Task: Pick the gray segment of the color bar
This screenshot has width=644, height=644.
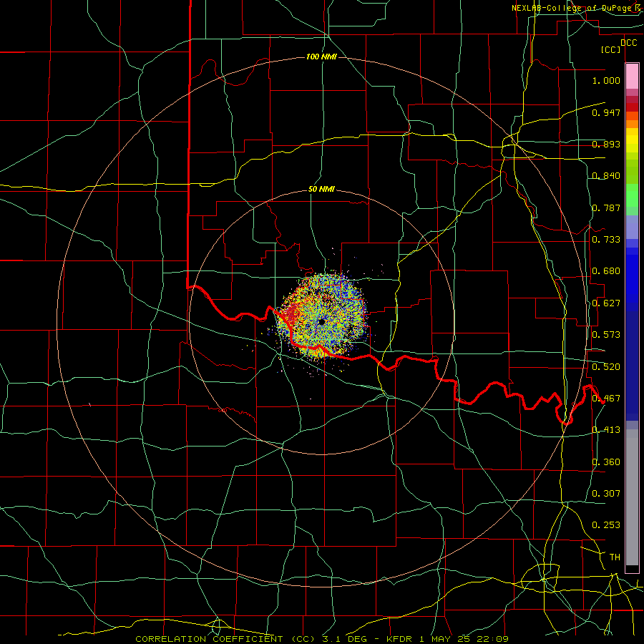Action: pos(632,497)
